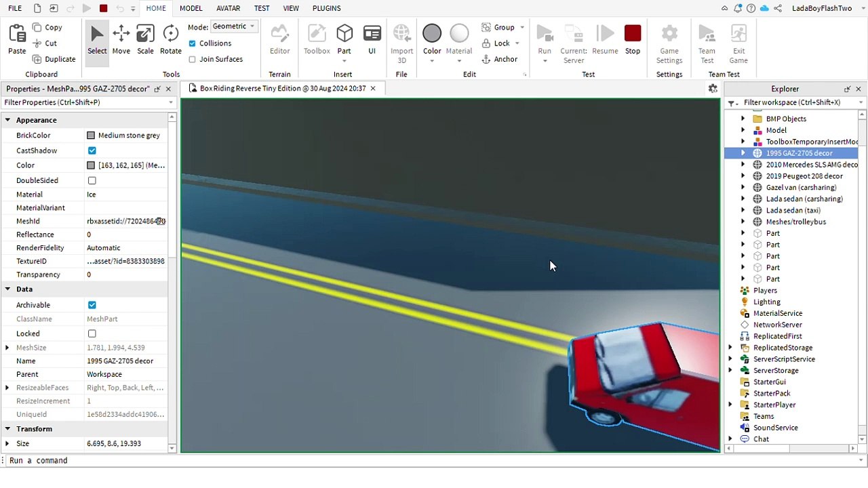Open the help question mark icon
Viewport: 868px width, 488px height.
coord(751,8)
